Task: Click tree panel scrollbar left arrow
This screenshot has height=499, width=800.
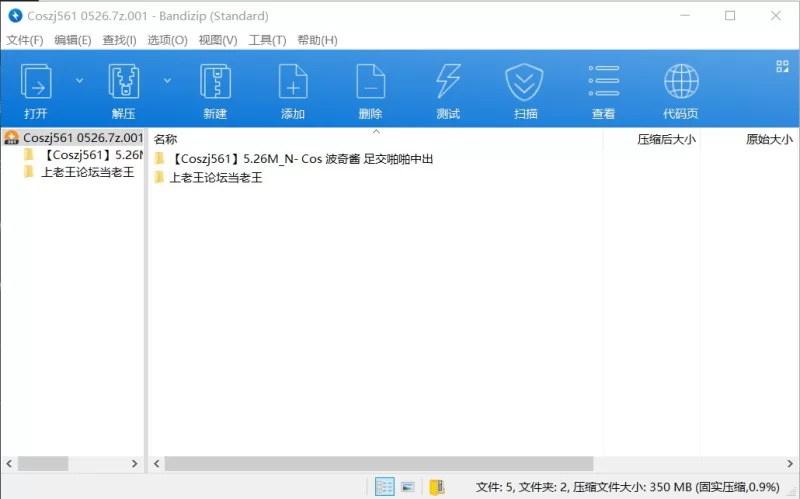Action: 9,463
